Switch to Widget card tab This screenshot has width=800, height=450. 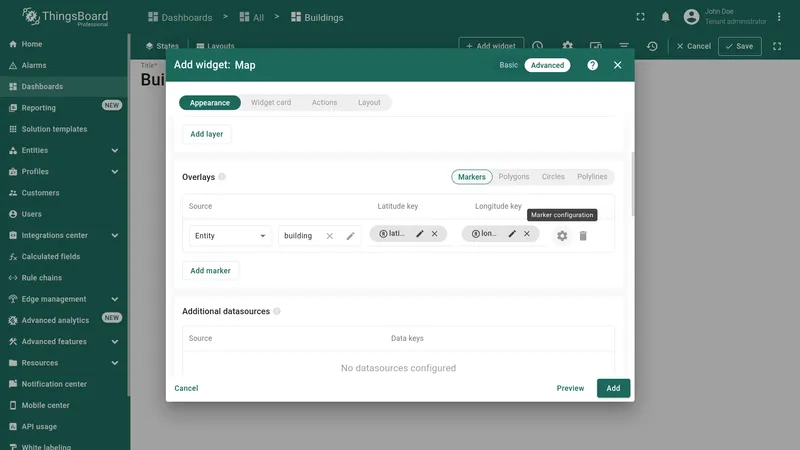click(271, 103)
